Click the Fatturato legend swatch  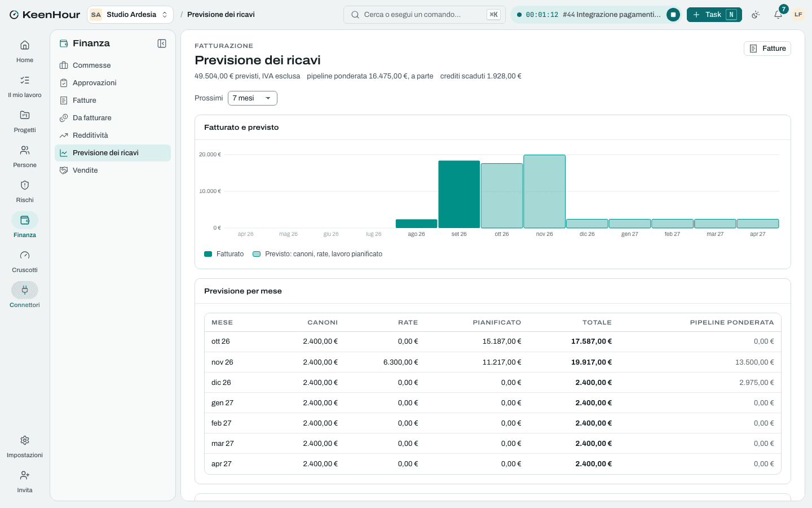coord(208,254)
